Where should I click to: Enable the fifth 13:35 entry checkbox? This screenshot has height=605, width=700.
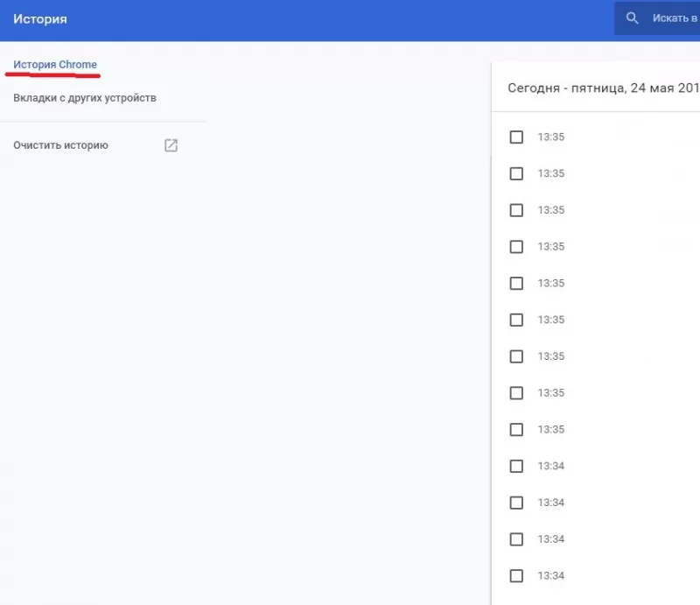click(516, 283)
